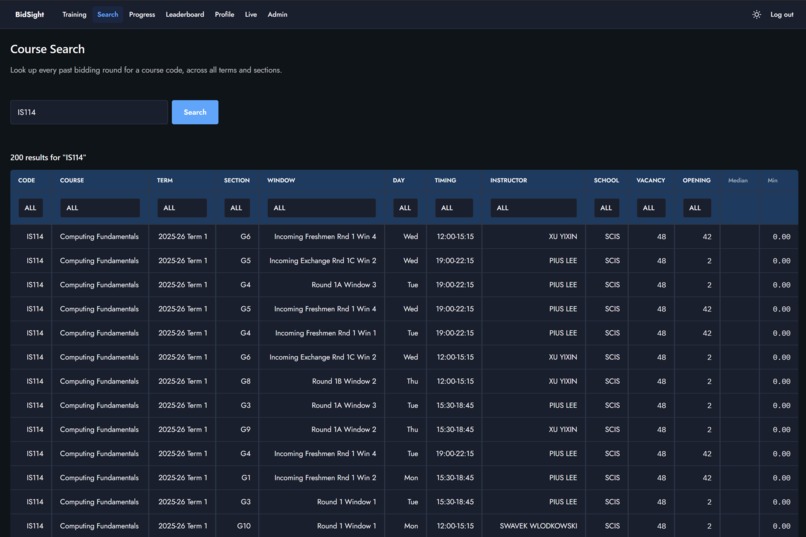
Task: Open the DAY column ALL filter
Action: click(x=406, y=208)
